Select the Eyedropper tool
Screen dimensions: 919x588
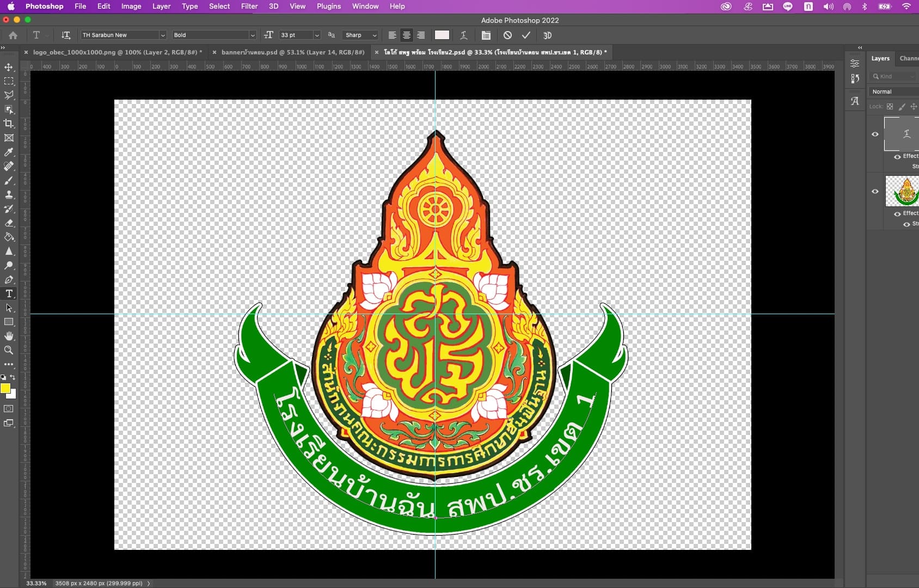tap(9, 152)
